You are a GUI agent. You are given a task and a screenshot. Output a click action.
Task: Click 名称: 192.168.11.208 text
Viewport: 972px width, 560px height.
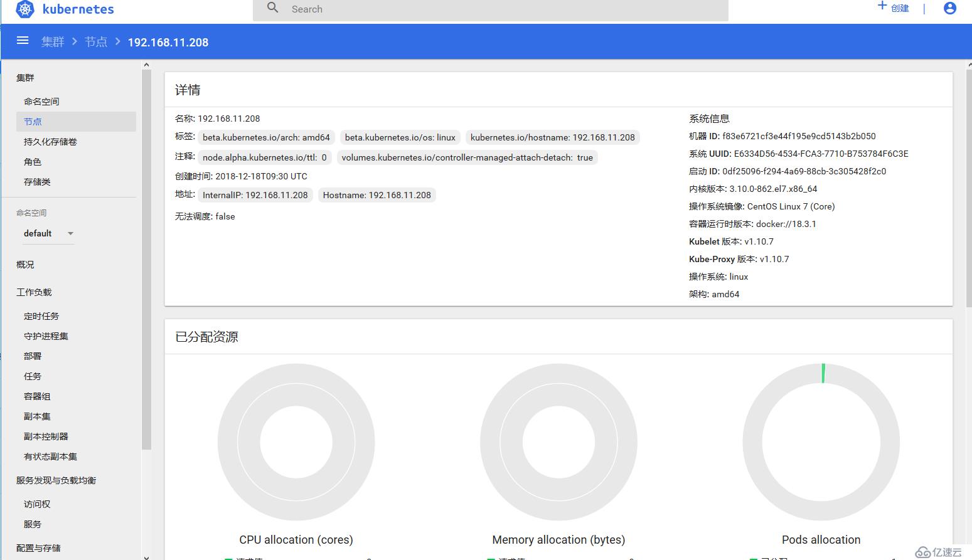pyautogui.click(x=217, y=119)
